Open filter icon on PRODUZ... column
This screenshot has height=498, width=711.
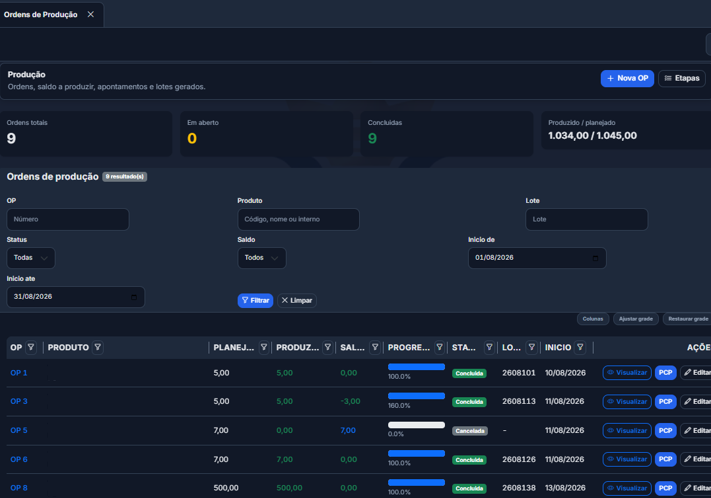coord(327,347)
